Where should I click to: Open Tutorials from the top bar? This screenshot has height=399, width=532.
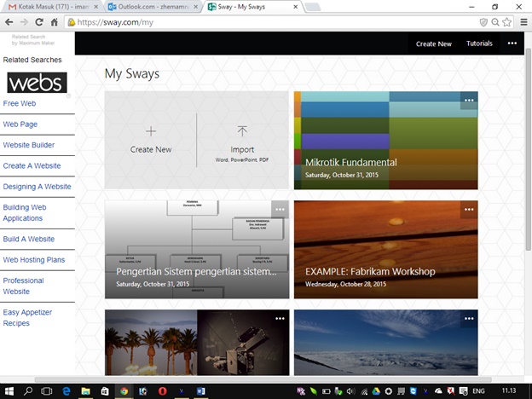[479, 43]
